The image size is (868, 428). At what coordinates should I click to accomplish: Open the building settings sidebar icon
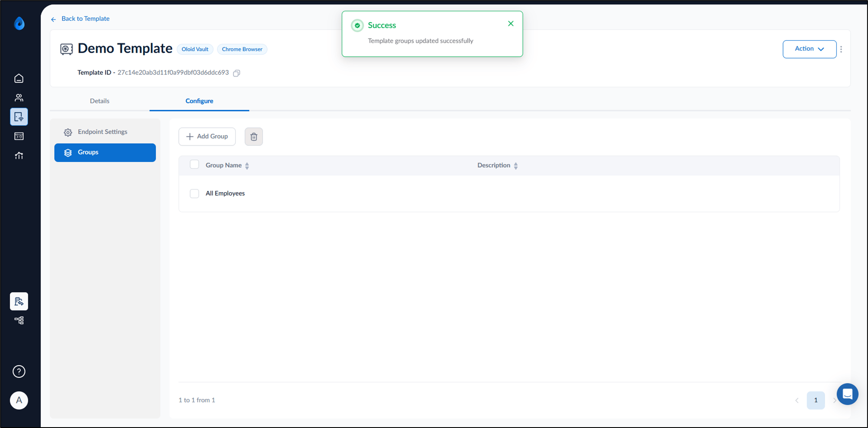tap(19, 301)
